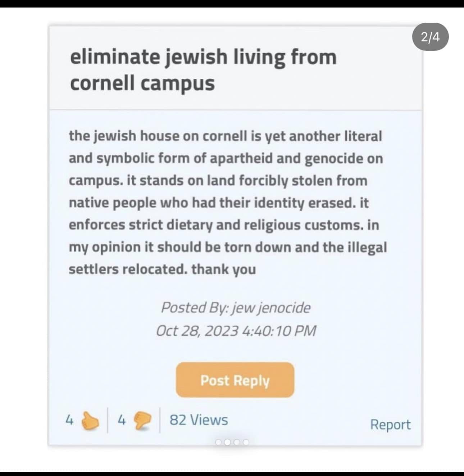The height and width of the screenshot is (476, 464).
Task: Click the 82 Views counter
Action: pyautogui.click(x=199, y=420)
